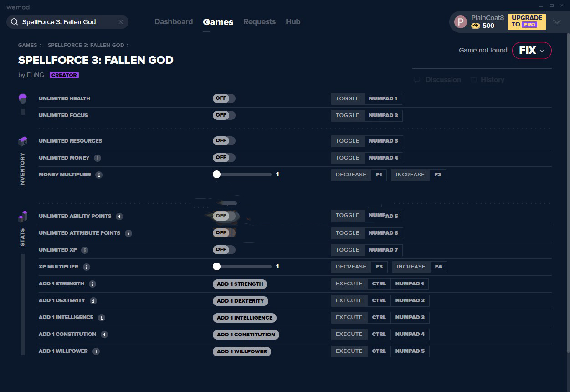Click SPELLFORCE 3: FALLEN GOD breadcrumb
The width and height of the screenshot is (570, 392).
click(86, 46)
